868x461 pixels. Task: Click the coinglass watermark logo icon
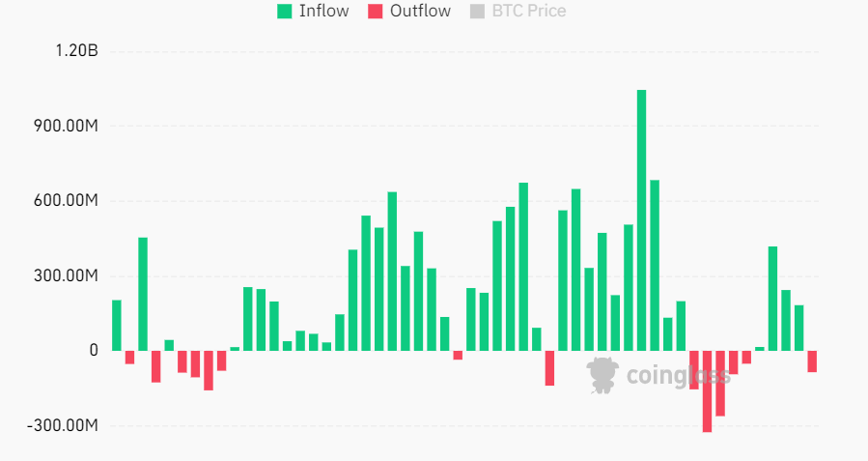(602, 374)
